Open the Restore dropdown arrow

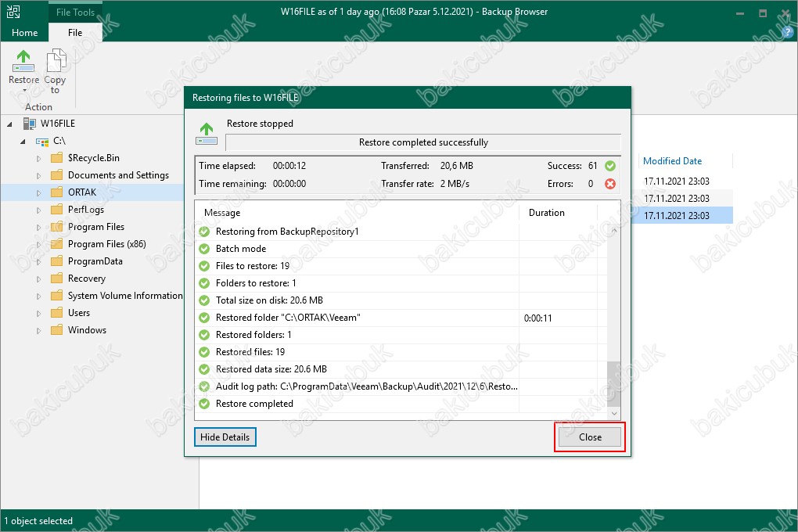[x=24, y=91]
